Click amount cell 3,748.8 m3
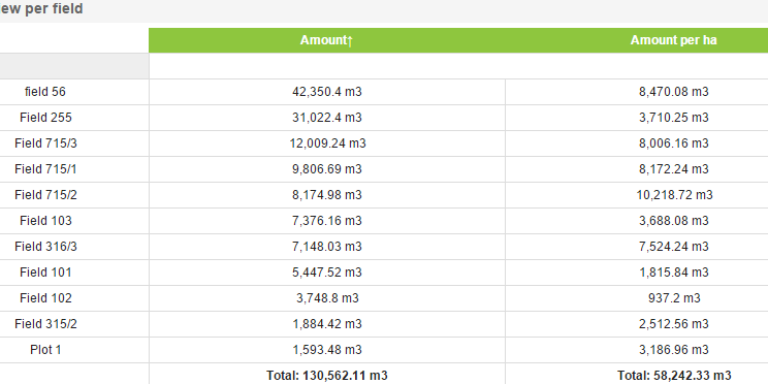Screen dimensions: 768x384 pyautogui.click(x=327, y=298)
